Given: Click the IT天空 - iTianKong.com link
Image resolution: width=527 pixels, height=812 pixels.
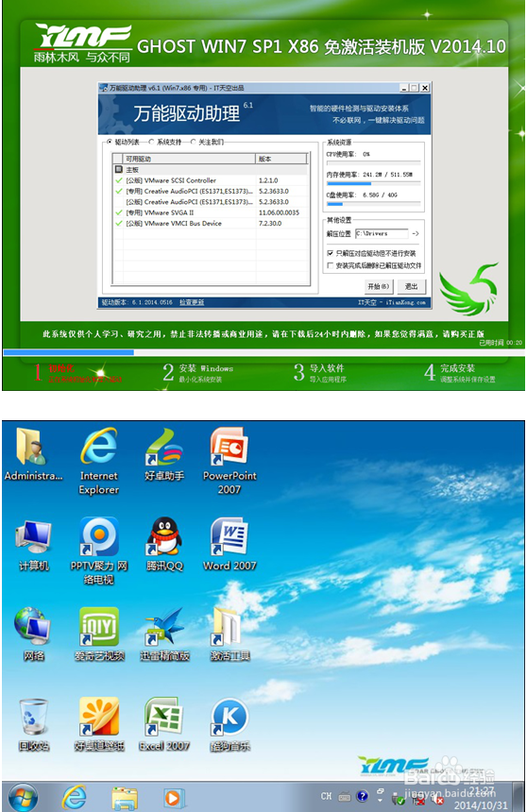Looking at the screenshot, I should (391, 302).
